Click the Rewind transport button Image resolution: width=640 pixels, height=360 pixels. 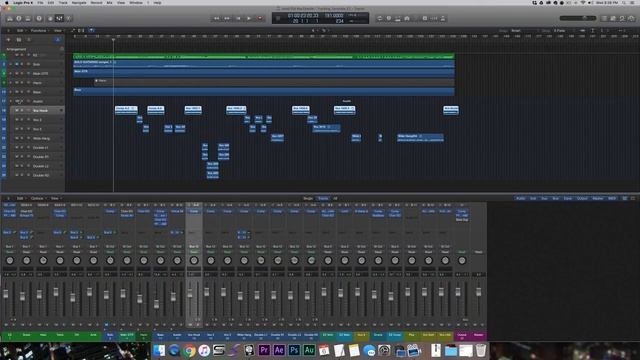[216, 18]
